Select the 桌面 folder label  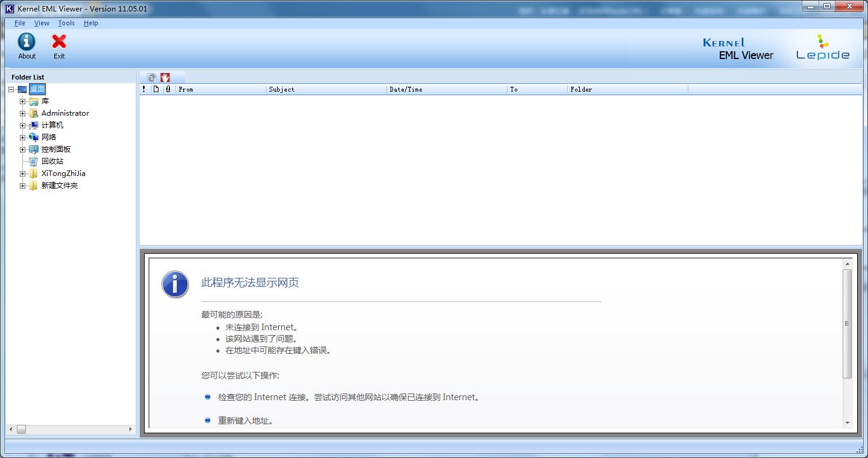[x=37, y=89]
